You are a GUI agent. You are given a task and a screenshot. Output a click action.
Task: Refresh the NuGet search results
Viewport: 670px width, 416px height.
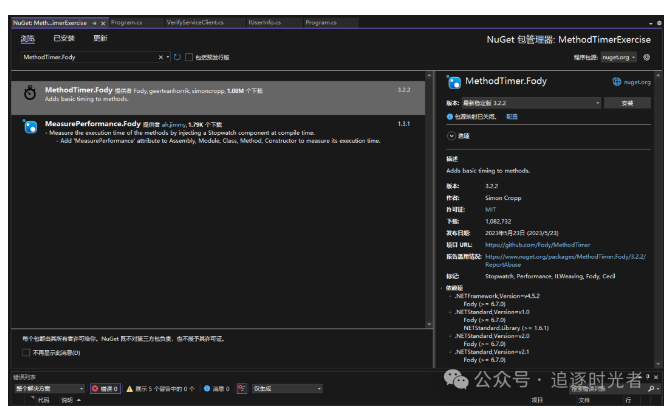(x=177, y=57)
